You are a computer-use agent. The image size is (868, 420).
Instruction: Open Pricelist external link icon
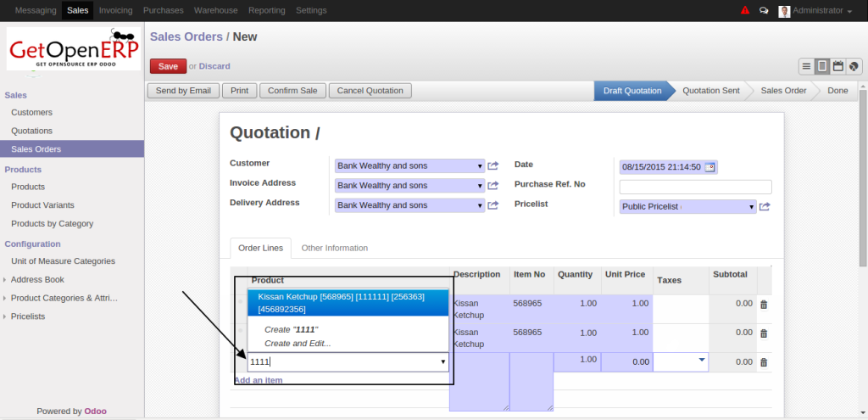(765, 206)
